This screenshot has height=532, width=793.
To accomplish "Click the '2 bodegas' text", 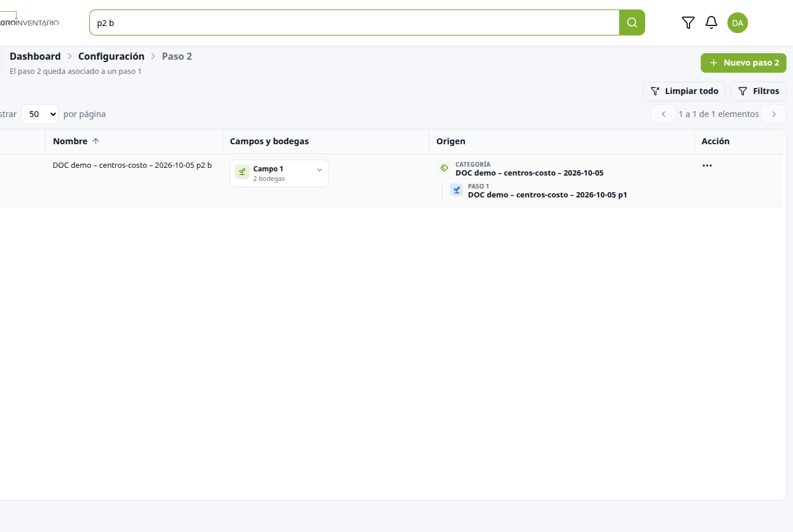I will pyautogui.click(x=269, y=179).
